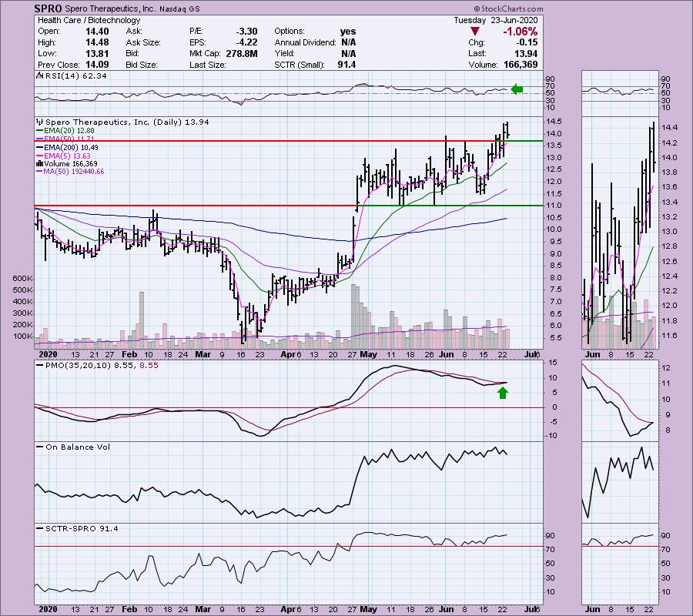The height and width of the screenshot is (616, 693).
Task: Click the red down-triangle price change indicator
Action: click(474, 32)
